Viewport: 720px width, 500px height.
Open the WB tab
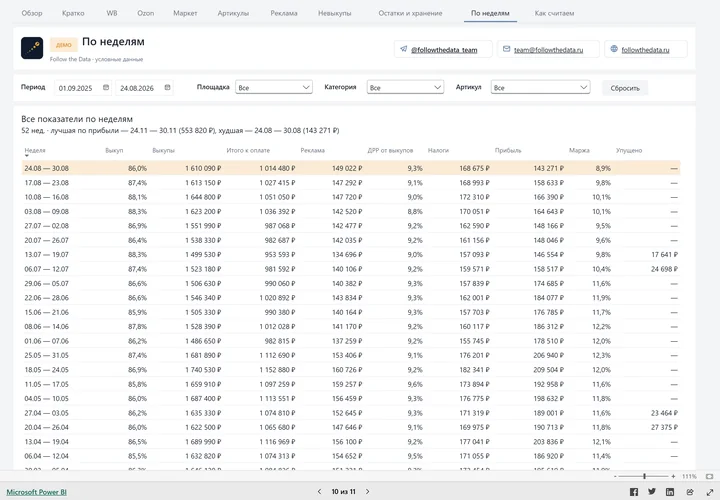point(112,13)
